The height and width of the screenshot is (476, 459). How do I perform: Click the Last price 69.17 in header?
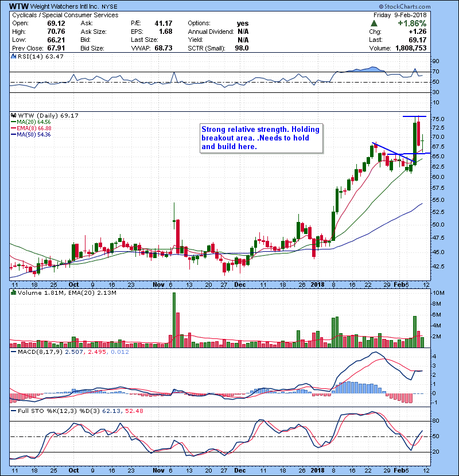pyautogui.click(x=418, y=40)
